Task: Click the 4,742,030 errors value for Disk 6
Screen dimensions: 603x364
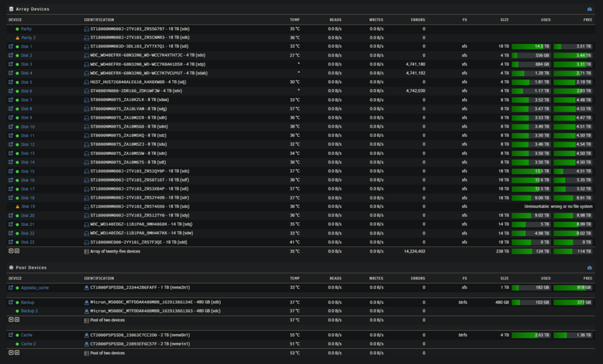Action: [x=415, y=91]
